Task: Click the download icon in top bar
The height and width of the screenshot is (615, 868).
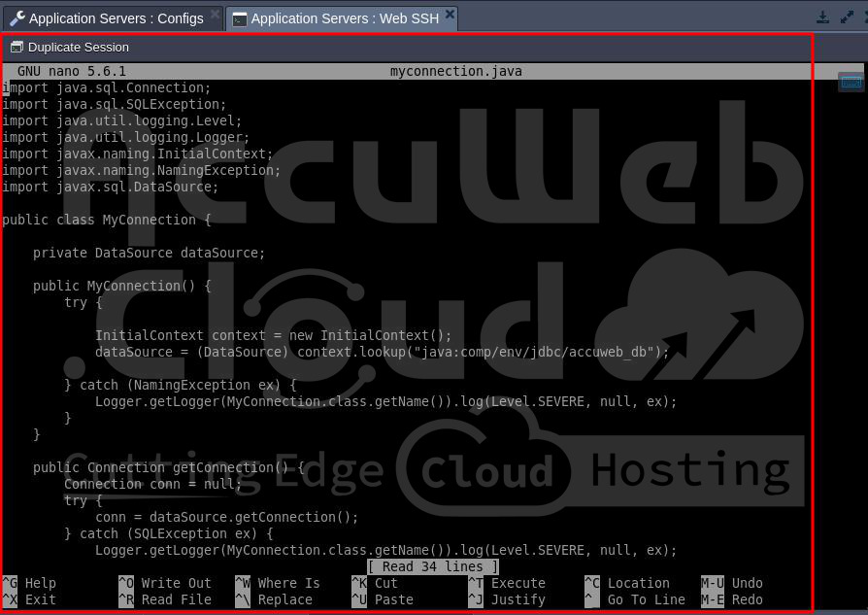Action: [x=822, y=17]
